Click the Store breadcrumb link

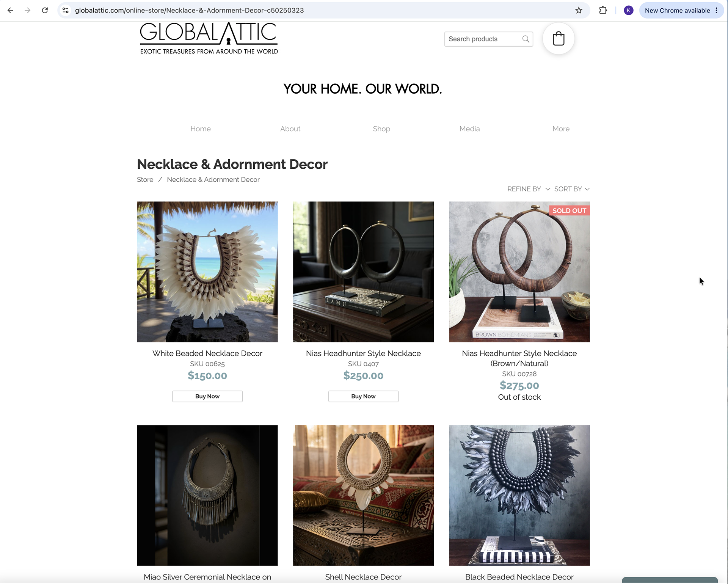[145, 180]
